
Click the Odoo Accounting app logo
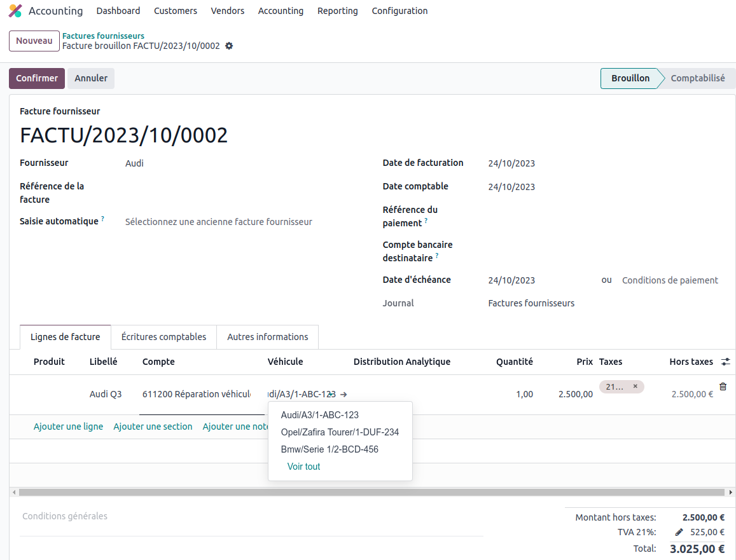[15, 11]
